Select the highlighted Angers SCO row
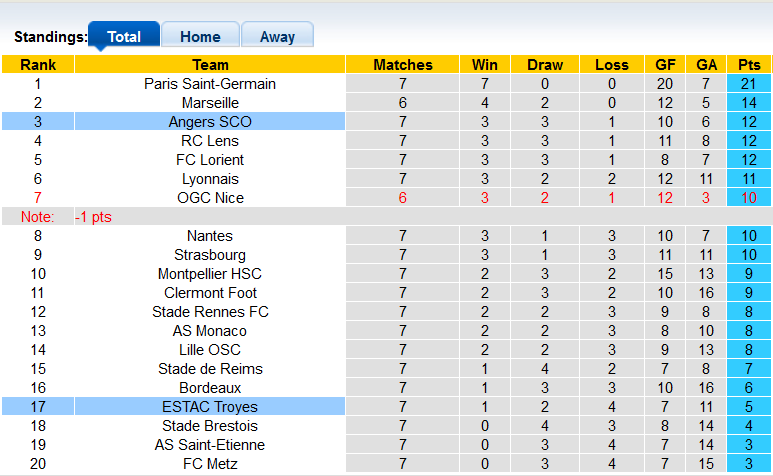773x476 pixels. tap(210, 122)
